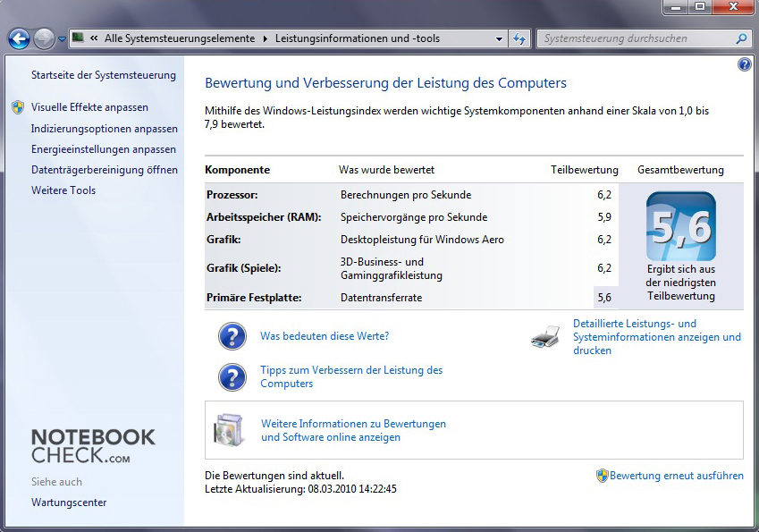Click Letzte Aktualisierung timestamp text
Image resolution: width=759 pixels, height=532 pixels.
click(300, 489)
